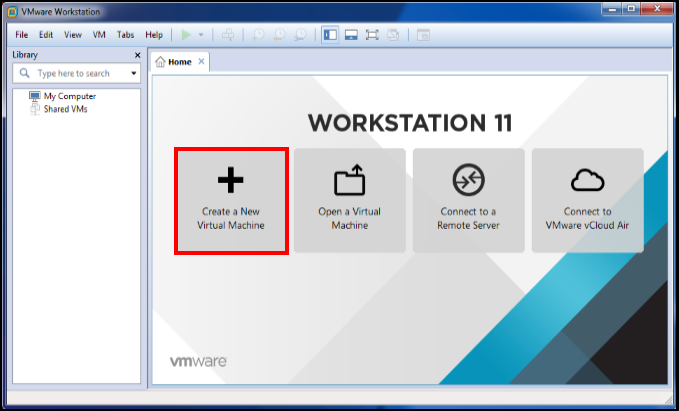Open the Tabs menu
The height and width of the screenshot is (411, 679).
pos(125,35)
